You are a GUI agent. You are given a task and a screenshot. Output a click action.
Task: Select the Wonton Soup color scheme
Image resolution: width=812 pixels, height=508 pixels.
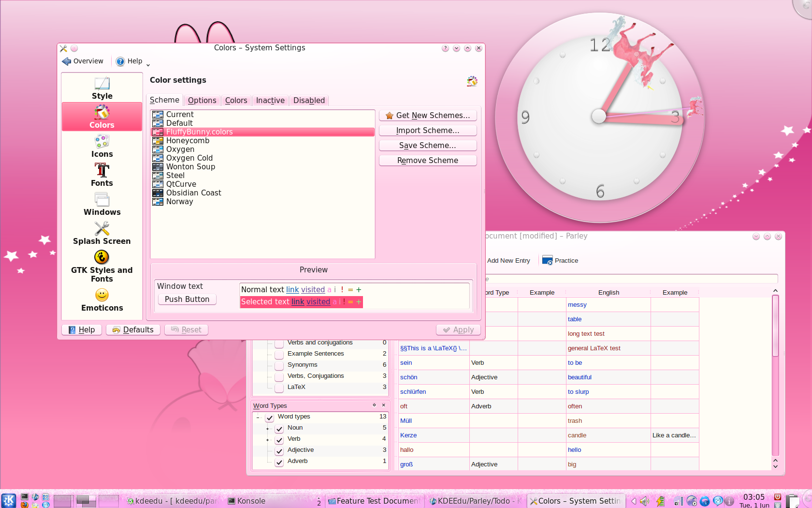(x=263, y=167)
